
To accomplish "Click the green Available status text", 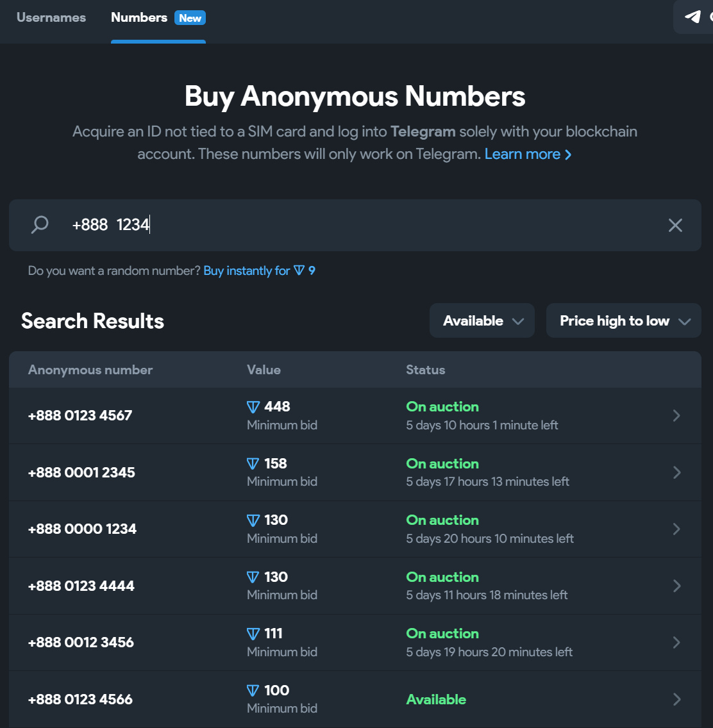I will pyautogui.click(x=436, y=700).
